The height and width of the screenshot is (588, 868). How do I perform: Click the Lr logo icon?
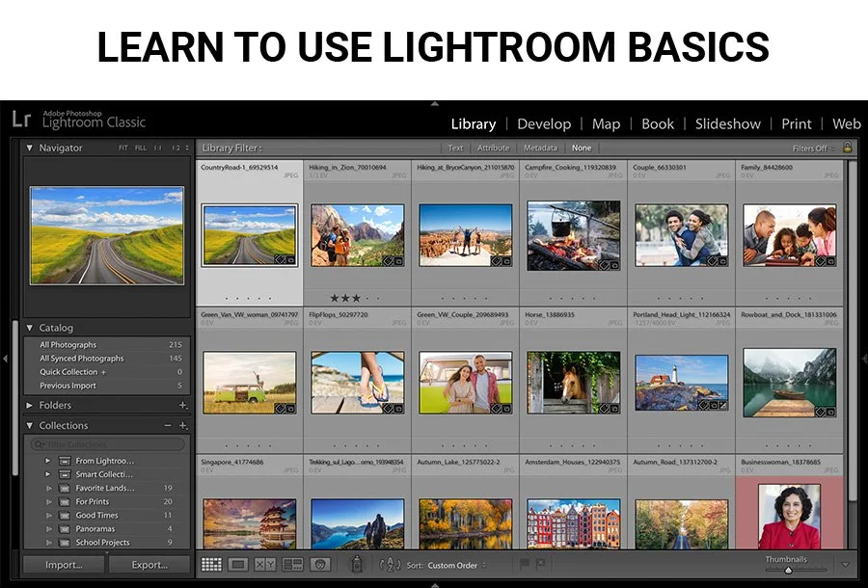tap(21, 119)
